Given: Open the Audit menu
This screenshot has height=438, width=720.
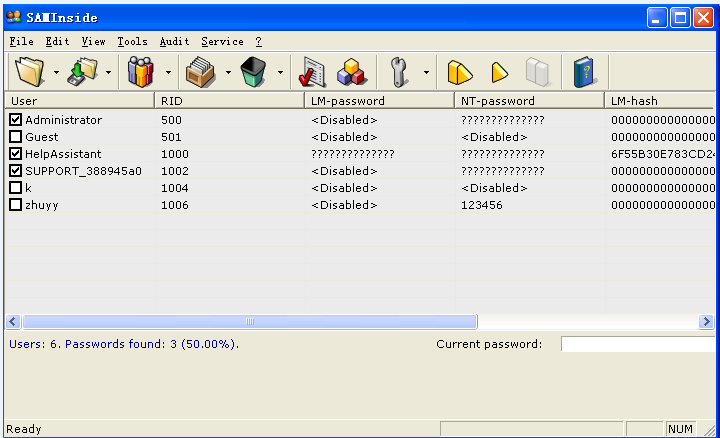Looking at the screenshot, I should coord(174,41).
